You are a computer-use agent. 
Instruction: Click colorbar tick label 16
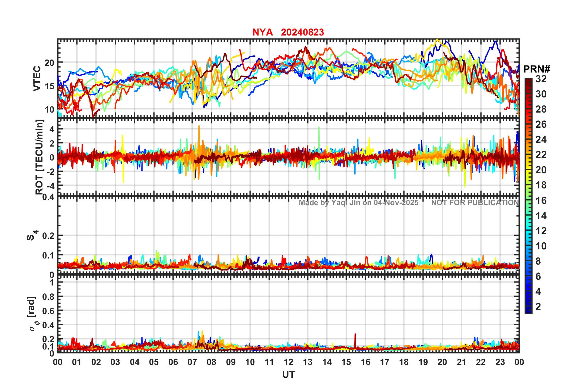(541, 201)
